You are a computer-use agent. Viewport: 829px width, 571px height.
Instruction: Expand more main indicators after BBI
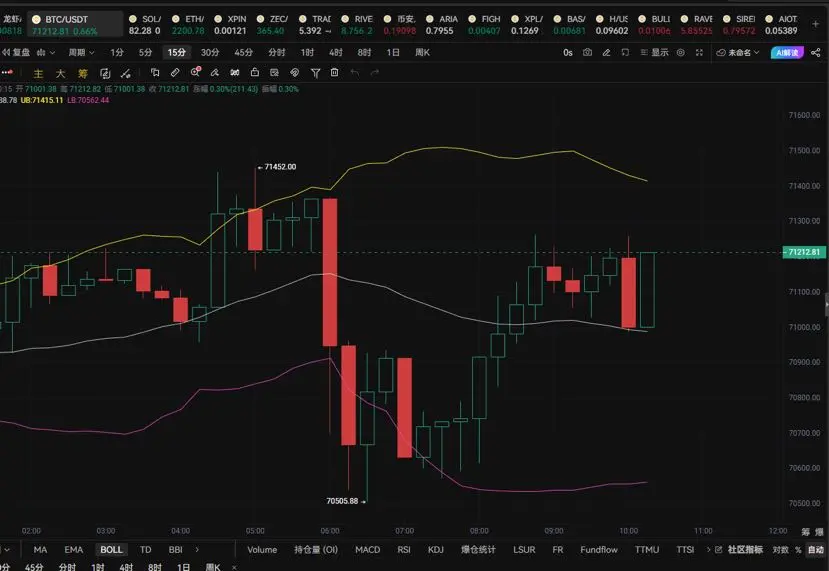point(197,550)
